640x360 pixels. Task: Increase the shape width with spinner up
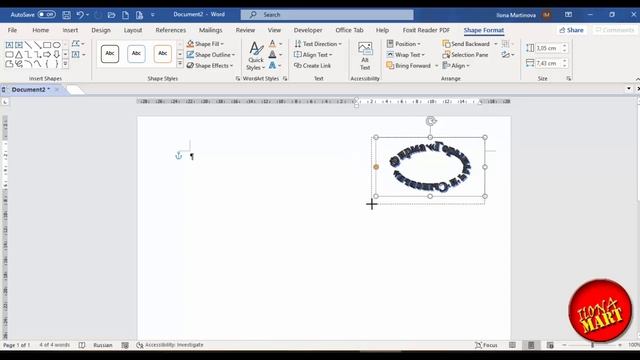coord(564,61)
